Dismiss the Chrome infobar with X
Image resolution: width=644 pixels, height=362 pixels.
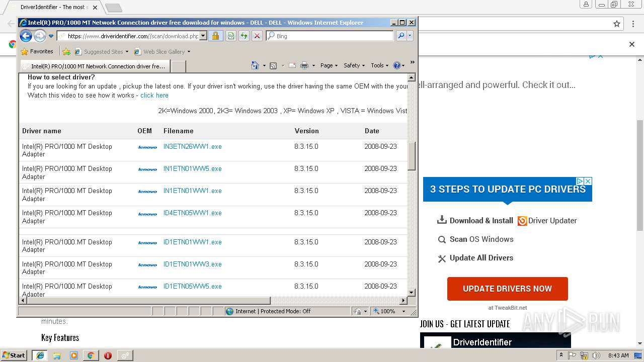(x=632, y=44)
